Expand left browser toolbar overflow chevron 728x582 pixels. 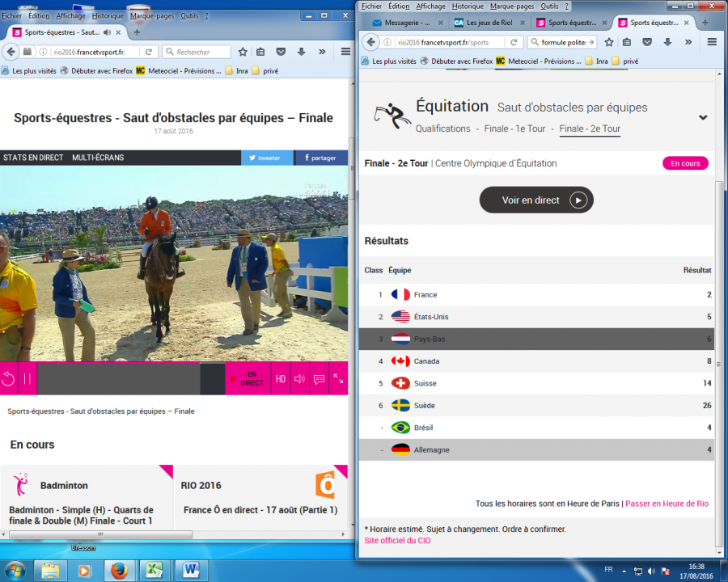click(x=321, y=52)
